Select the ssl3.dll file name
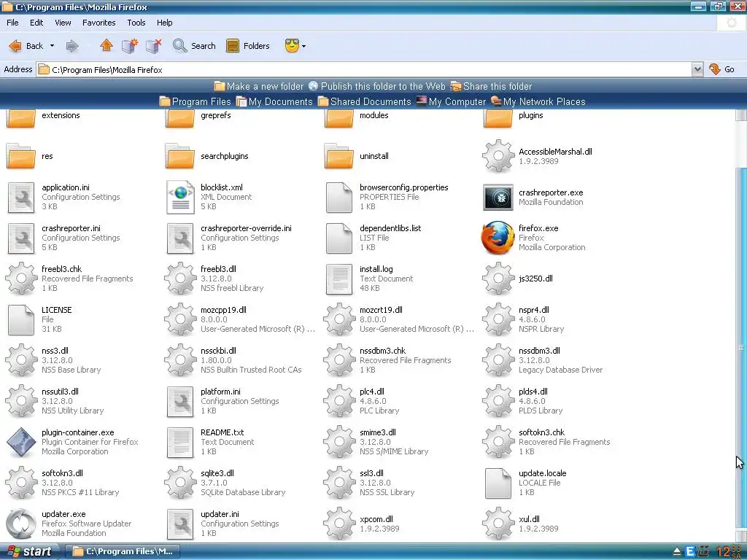The width and height of the screenshot is (747, 560). pos(371,472)
